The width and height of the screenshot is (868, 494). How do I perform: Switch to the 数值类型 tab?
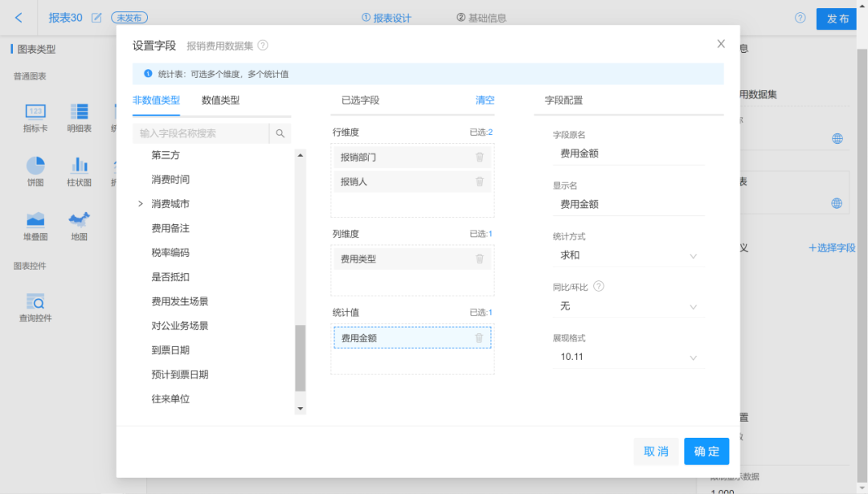click(220, 100)
